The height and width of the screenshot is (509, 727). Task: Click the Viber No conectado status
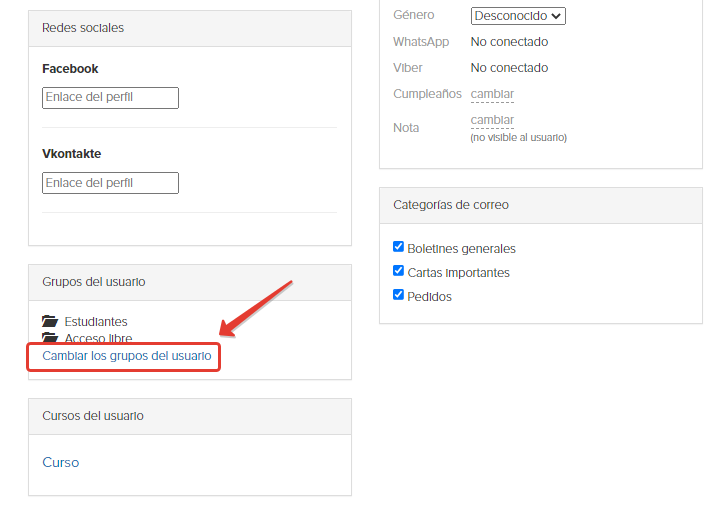tap(509, 68)
